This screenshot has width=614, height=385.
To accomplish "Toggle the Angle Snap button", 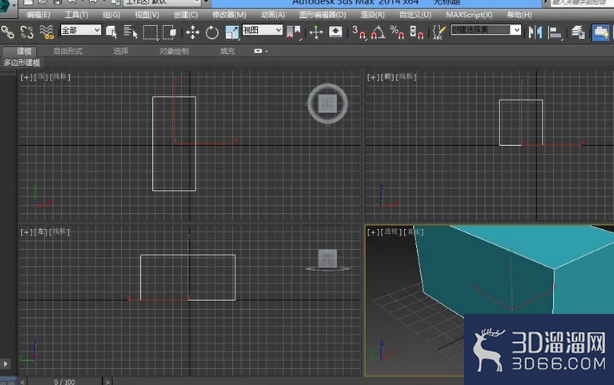I will point(378,32).
